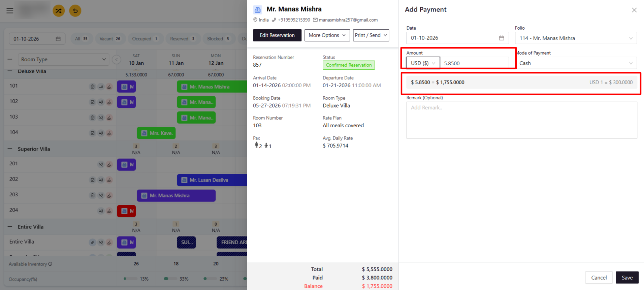Image resolution: width=644 pixels, height=290 pixels.
Task: Click the housekeeping broom icon for room 103
Action: [x=109, y=118]
